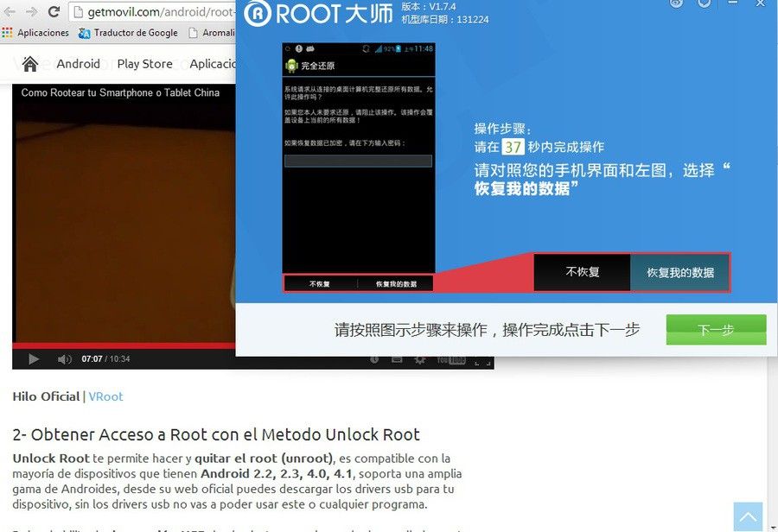Minimize the ROOT大师 window
The width and height of the screenshot is (778, 532).
click(733, 3)
